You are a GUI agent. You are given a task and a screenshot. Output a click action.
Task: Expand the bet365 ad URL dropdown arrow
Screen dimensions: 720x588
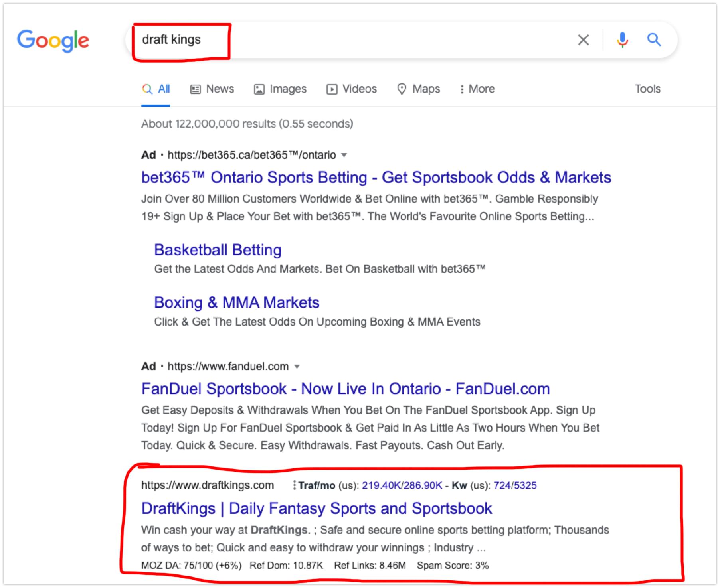pos(344,155)
